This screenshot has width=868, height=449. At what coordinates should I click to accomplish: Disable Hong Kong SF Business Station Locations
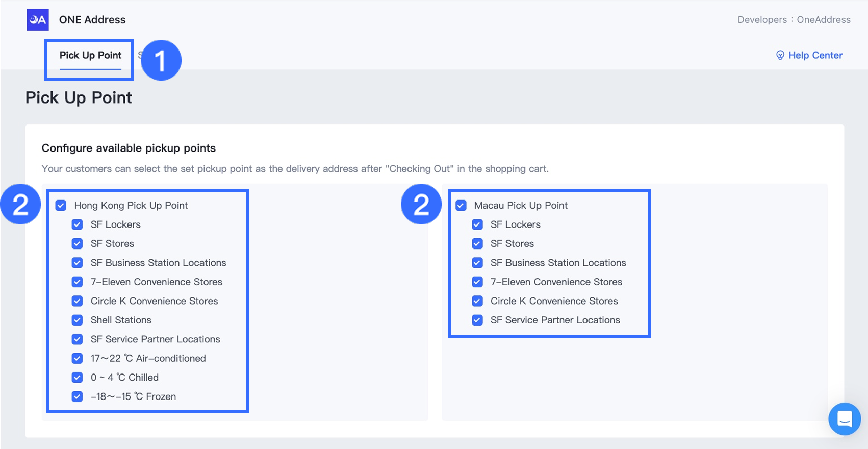tap(78, 263)
